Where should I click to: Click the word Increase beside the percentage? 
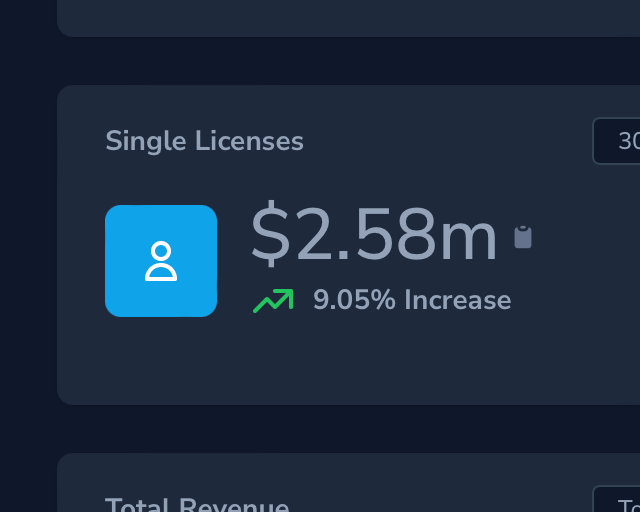click(x=457, y=300)
